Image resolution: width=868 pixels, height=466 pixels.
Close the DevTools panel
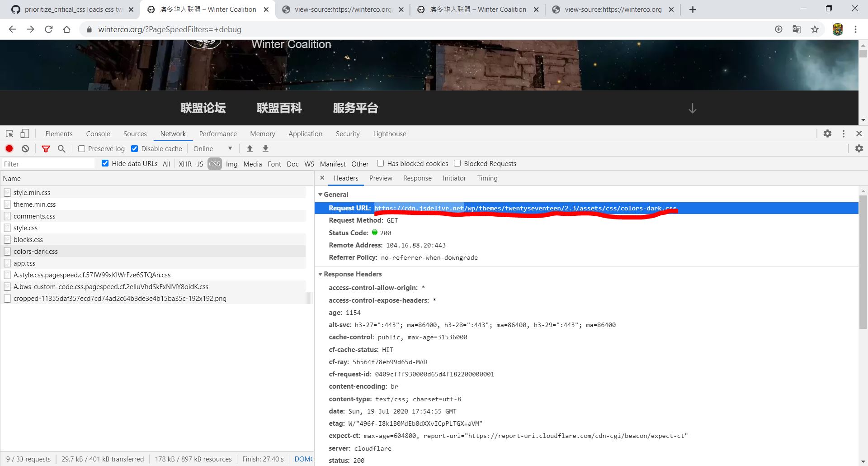[859, 133]
